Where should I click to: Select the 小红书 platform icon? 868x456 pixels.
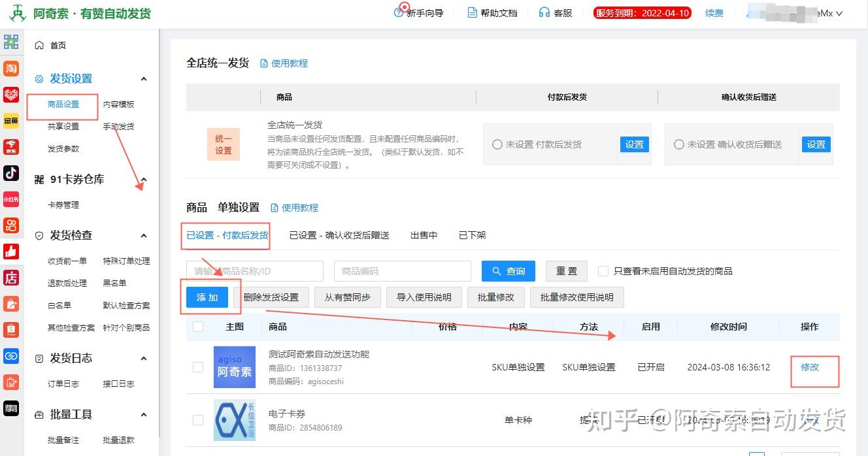point(11,199)
